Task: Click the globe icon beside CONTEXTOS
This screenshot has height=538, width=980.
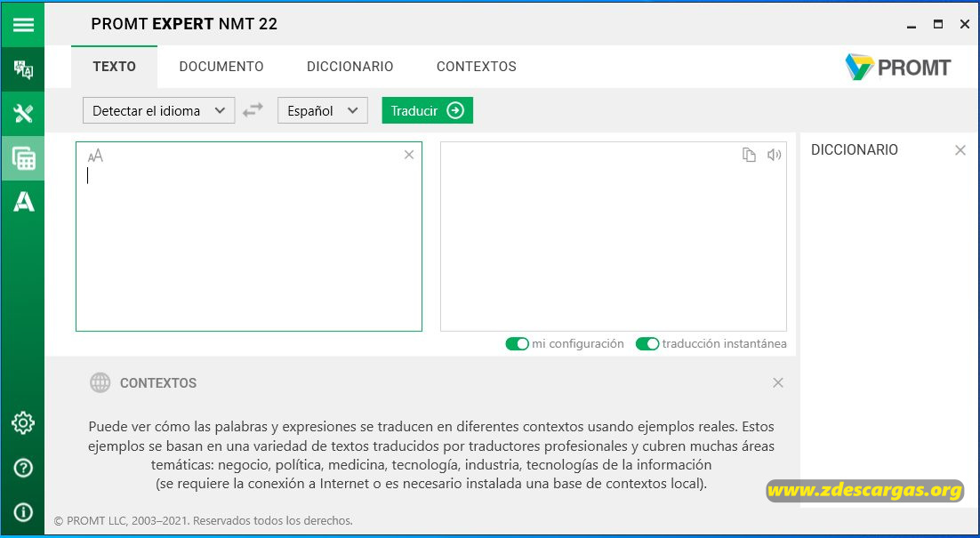Action: tap(100, 382)
